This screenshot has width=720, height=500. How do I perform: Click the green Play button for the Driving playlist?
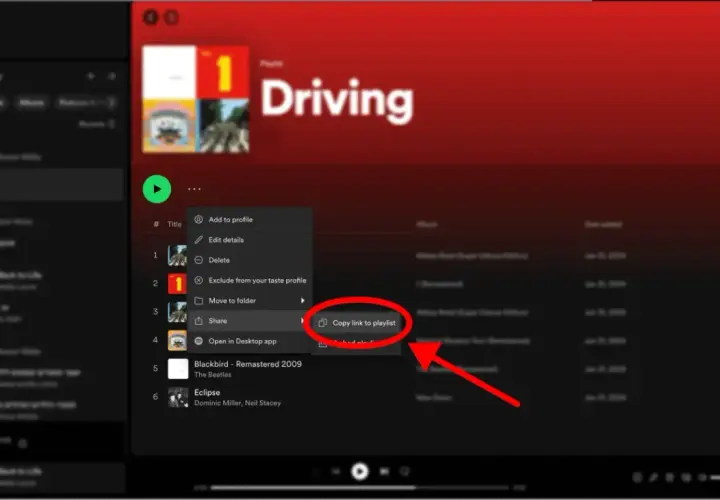(x=157, y=189)
